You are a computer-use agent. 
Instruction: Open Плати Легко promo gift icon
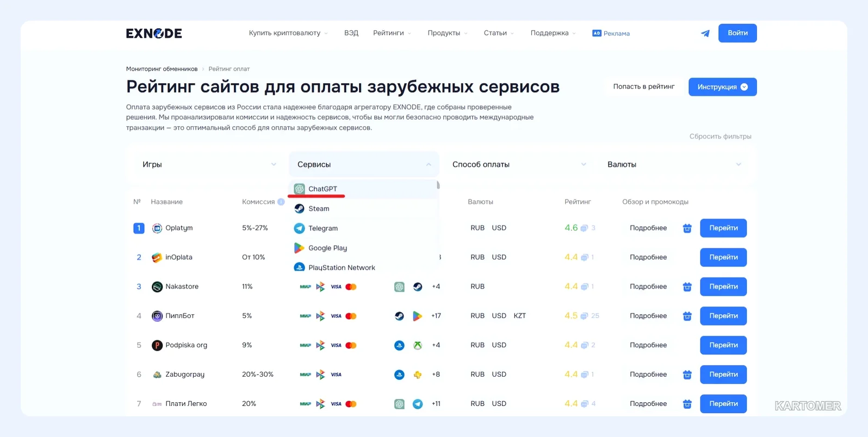coord(687,404)
